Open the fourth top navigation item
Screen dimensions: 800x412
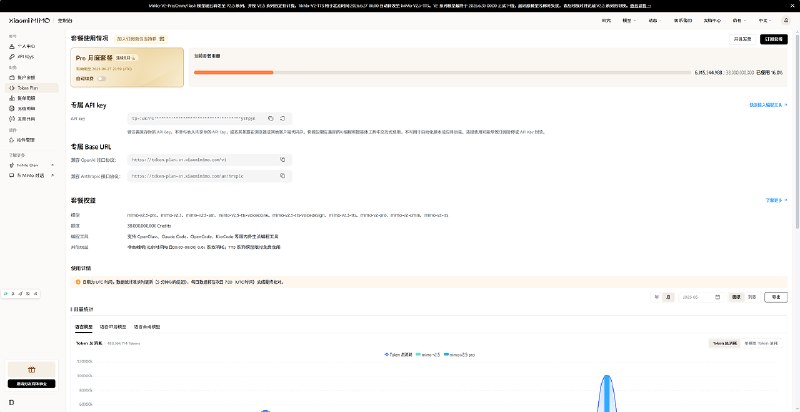(x=683, y=20)
